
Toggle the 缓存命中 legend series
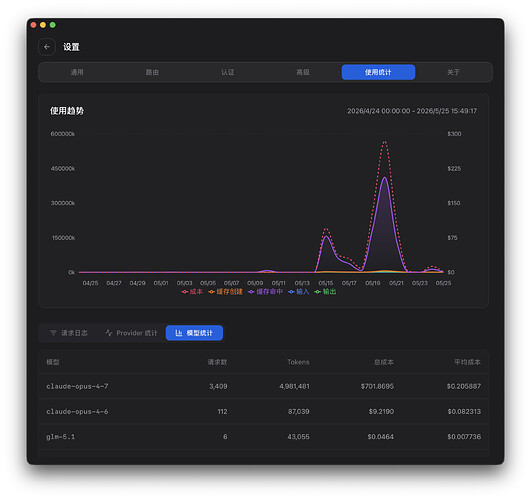pyautogui.click(x=265, y=292)
